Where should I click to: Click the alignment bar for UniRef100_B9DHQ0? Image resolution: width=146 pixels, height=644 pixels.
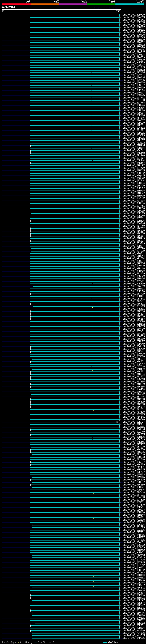pyautogui.click(x=75, y=15)
